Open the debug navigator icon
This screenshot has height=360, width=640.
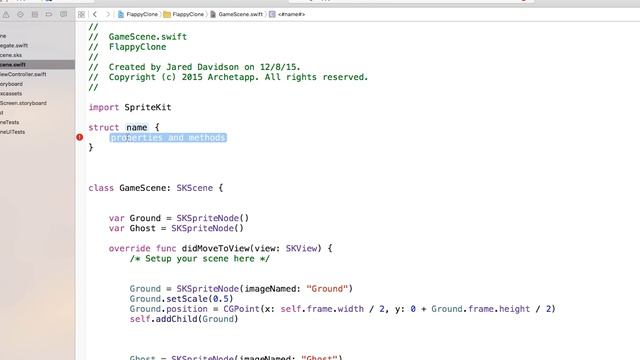(x=35, y=15)
